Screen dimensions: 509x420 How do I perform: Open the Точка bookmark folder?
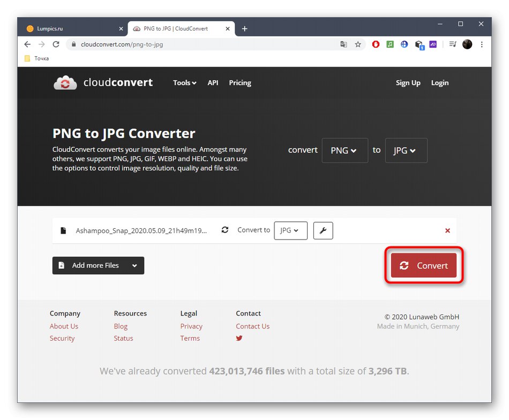pyautogui.click(x=36, y=58)
